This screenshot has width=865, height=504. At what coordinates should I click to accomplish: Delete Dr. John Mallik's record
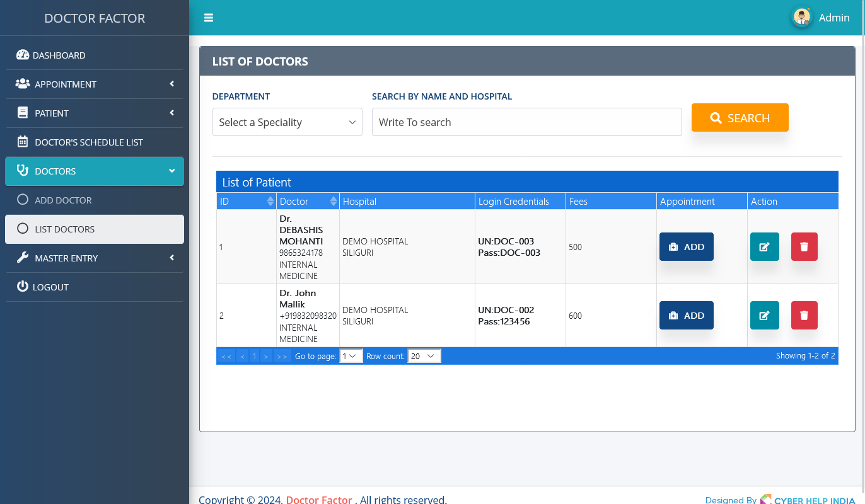tap(804, 316)
